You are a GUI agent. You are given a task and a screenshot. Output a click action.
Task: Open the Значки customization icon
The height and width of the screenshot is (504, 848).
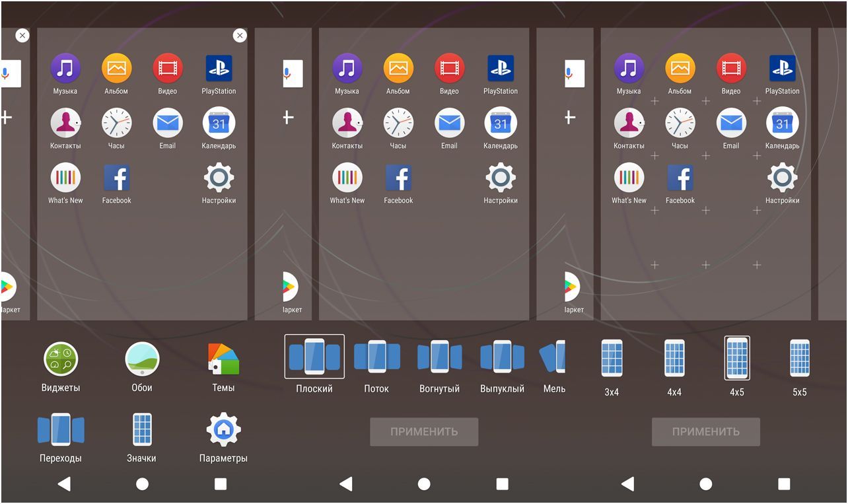point(142,431)
